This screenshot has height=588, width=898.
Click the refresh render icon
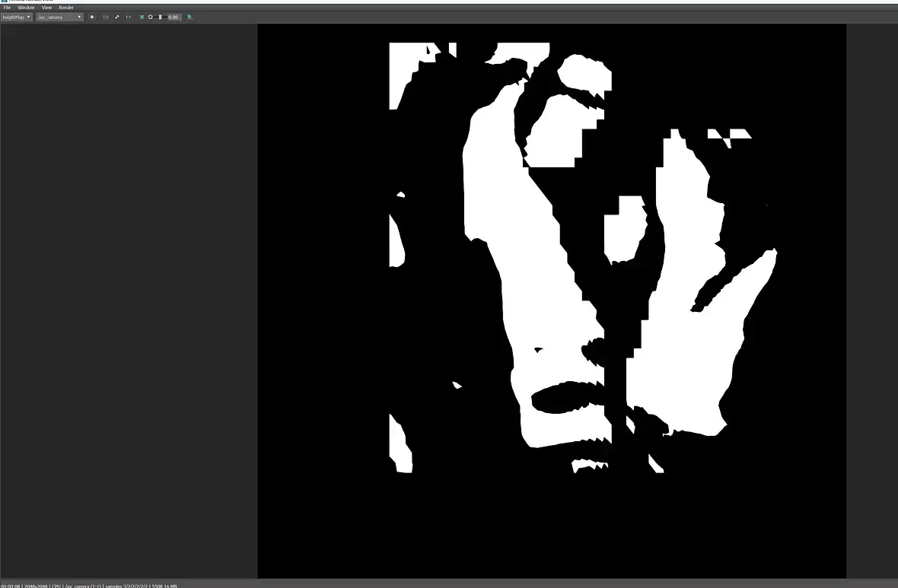tap(117, 17)
